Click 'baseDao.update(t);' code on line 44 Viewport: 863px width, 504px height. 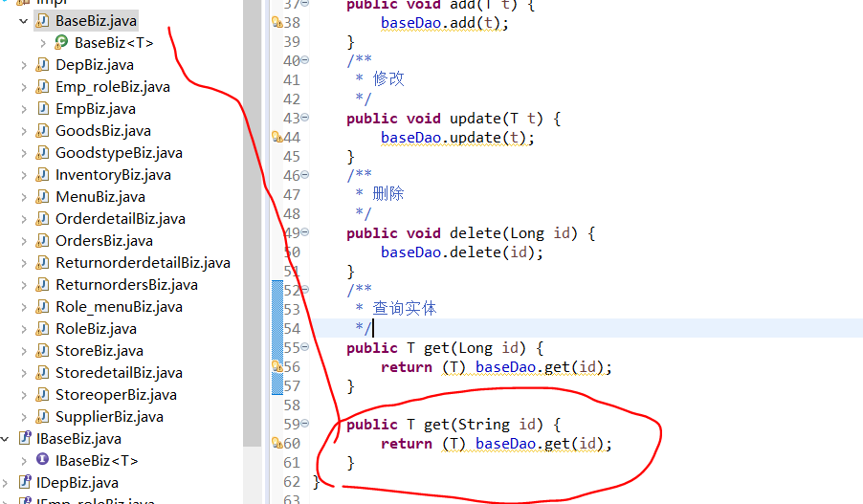pos(457,138)
